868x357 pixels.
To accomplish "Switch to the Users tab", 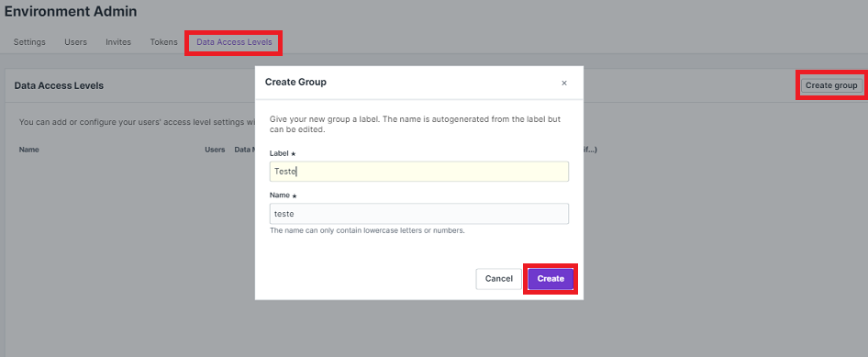I will coord(75,42).
